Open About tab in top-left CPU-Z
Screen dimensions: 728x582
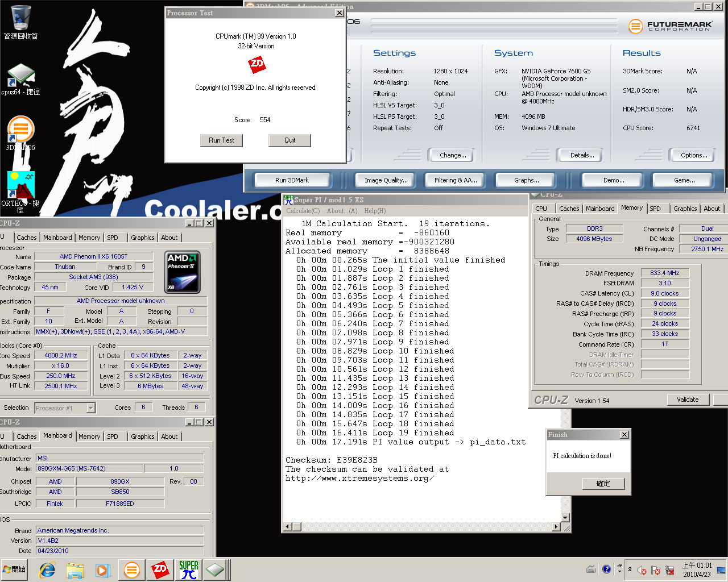pyautogui.click(x=169, y=238)
